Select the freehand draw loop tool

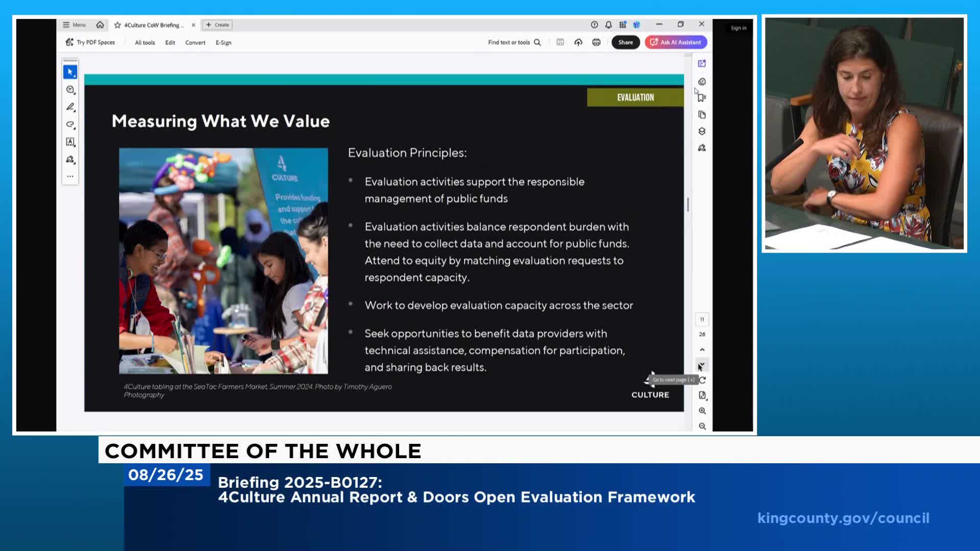click(x=70, y=124)
